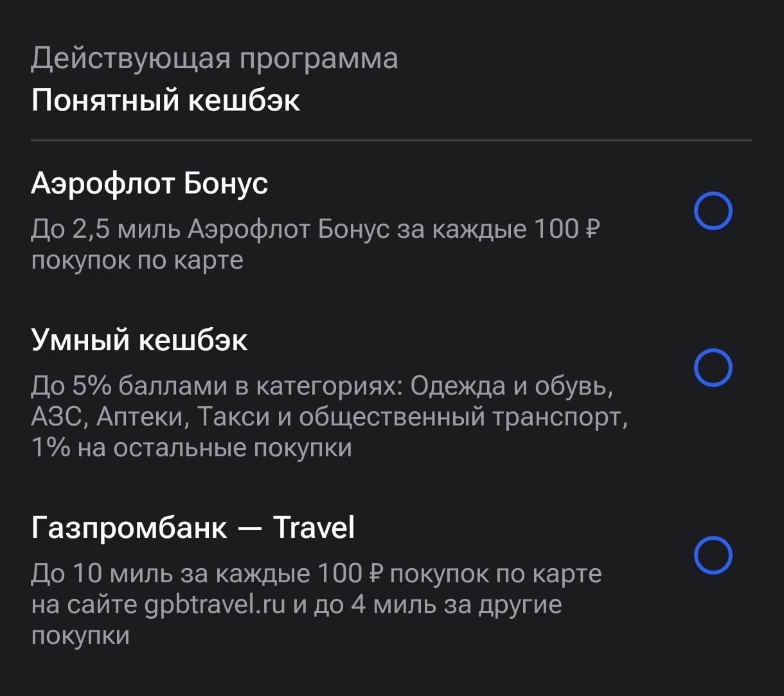Select the Аэрофлот Бонус radio button

(713, 211)
